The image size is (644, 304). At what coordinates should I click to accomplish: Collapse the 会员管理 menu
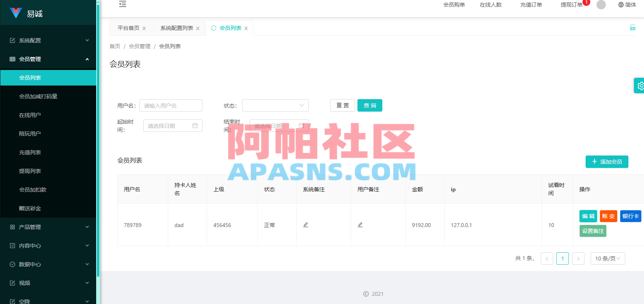[48, 59]
